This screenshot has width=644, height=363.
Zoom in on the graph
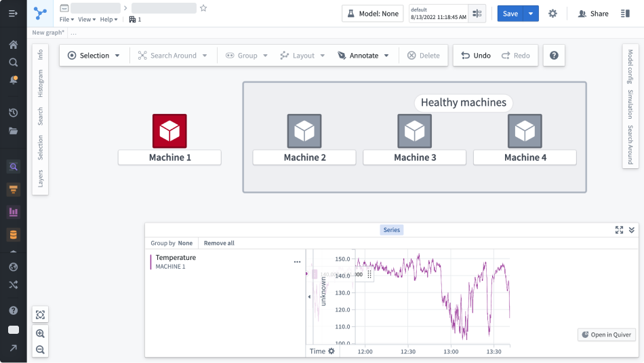(x=40, y=333)
